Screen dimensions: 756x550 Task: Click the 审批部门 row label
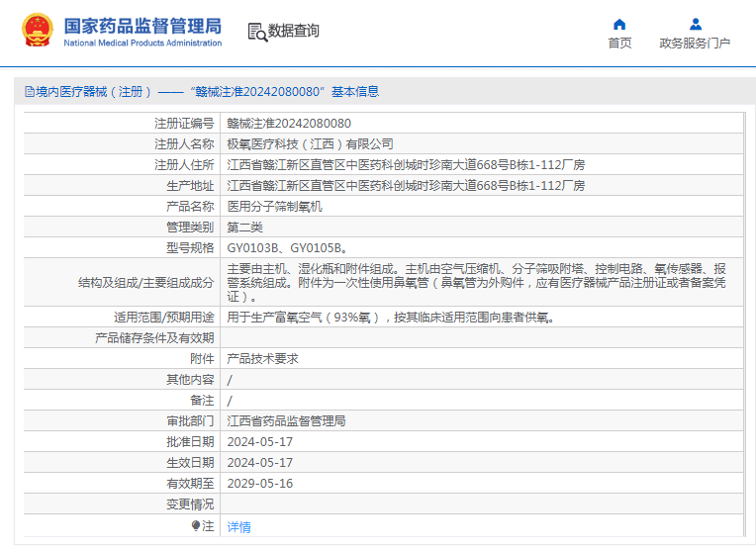tap(190, 421)
